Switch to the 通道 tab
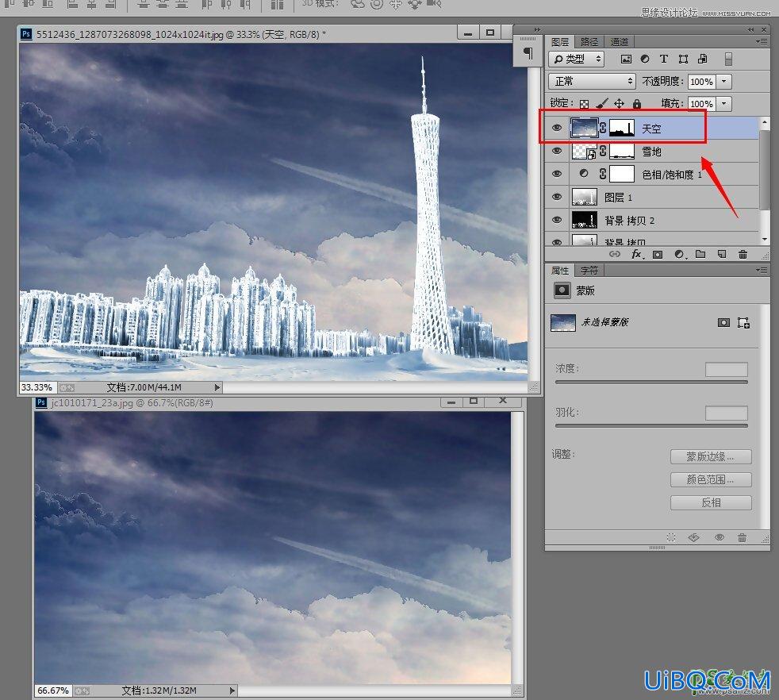Viewport: 779px width, 700px height. (x=619, y=42)
